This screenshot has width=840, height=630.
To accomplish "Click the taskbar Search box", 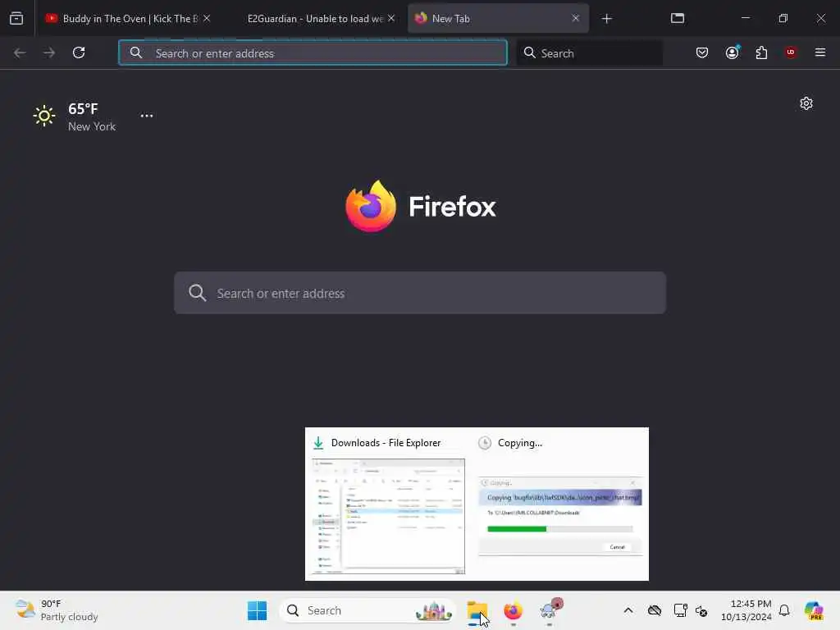I will tap(367, 610).
